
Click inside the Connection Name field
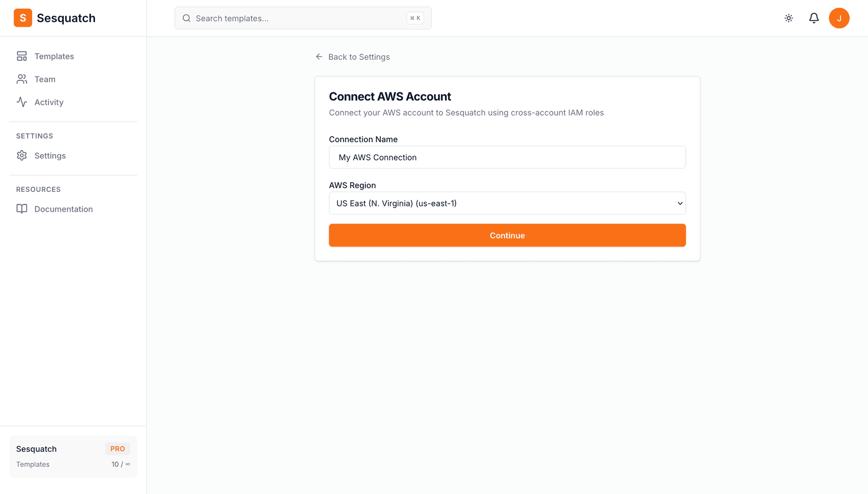[507, 157]
